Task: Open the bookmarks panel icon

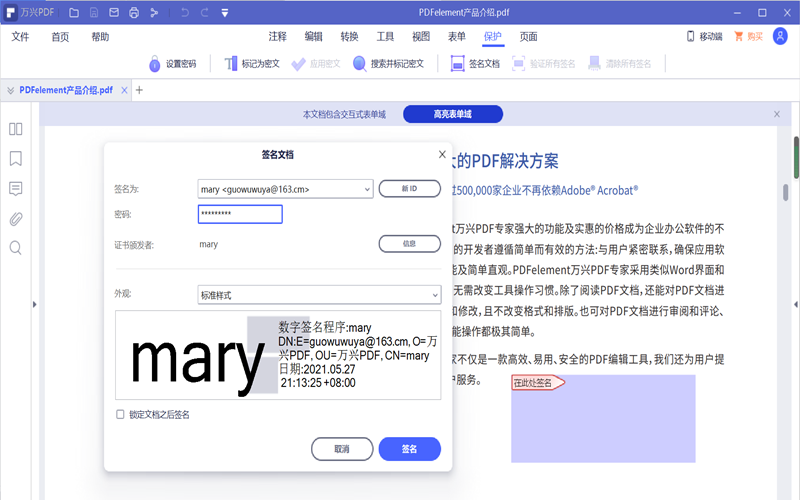Action: tap(16, 158)
